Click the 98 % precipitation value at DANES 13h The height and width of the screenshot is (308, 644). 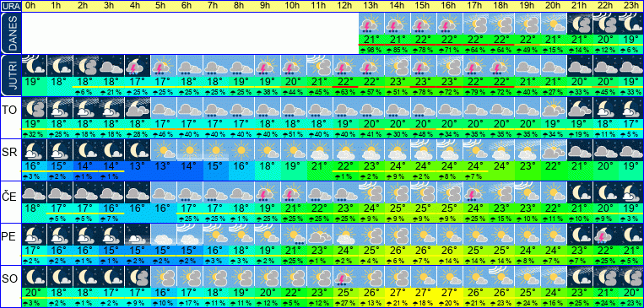coord(371,50)
